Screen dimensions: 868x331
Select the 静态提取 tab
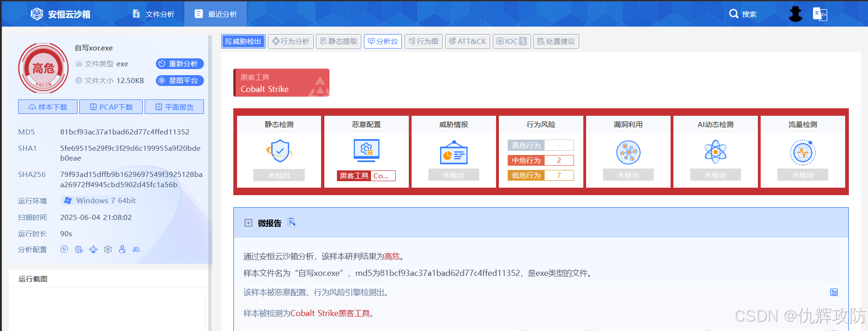point(338,41)
